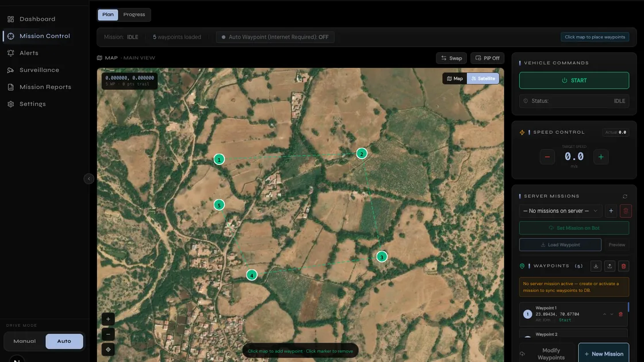Viewport: 644px width, 362px height.
Task: Click the 'Click map to place waypoints' button
Action: (x=595, y=37)
